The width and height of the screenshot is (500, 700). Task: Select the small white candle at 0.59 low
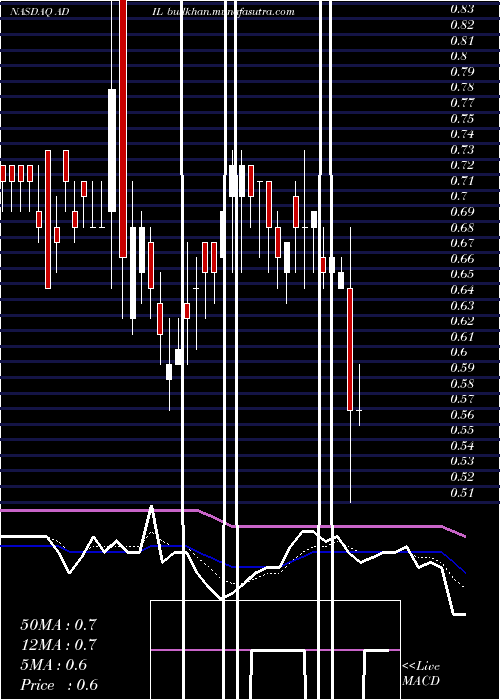(x=169, y=372)
